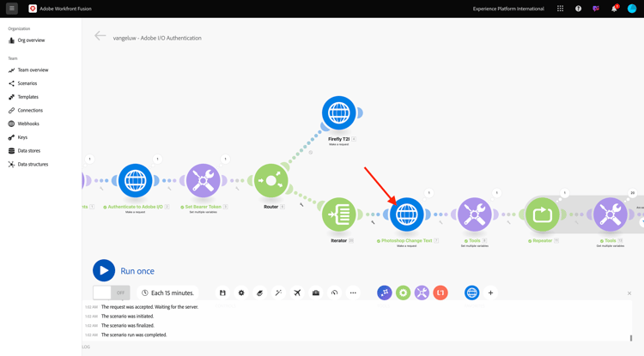Screen dimensions: 644x356
Task: Click log entry 'The scenario was initiated.'
Action: (127, 317)
